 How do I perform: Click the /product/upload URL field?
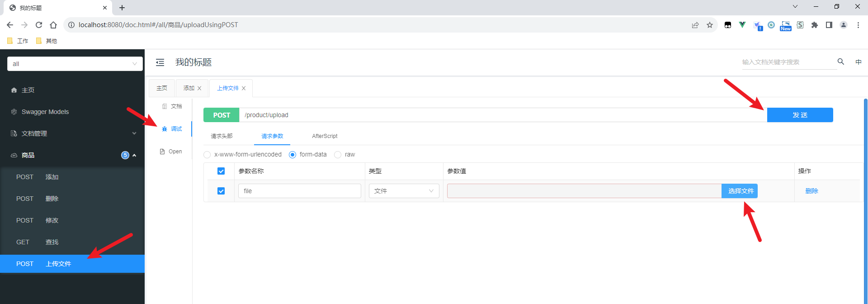coord(503,115)
